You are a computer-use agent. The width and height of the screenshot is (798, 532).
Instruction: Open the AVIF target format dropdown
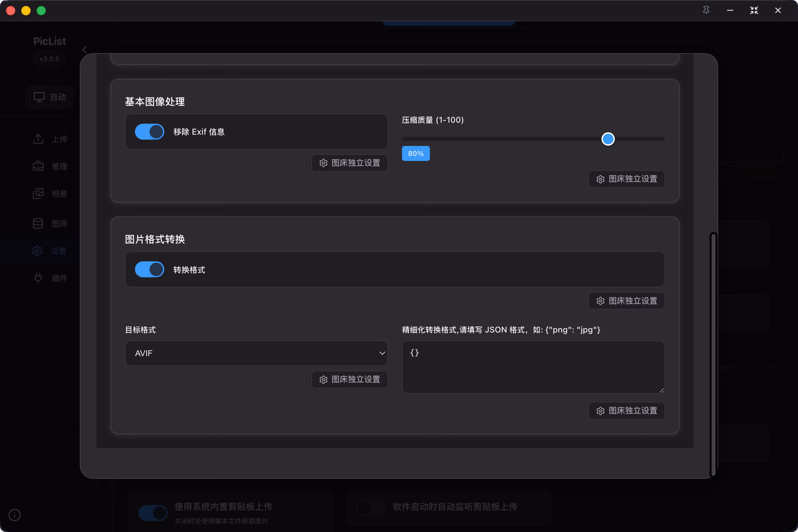(256, 353)
